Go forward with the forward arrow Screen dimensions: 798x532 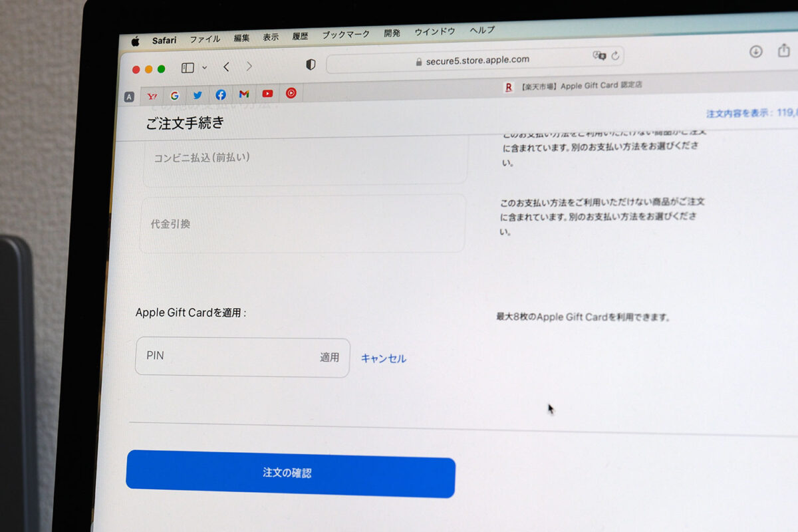pos(249,66)
